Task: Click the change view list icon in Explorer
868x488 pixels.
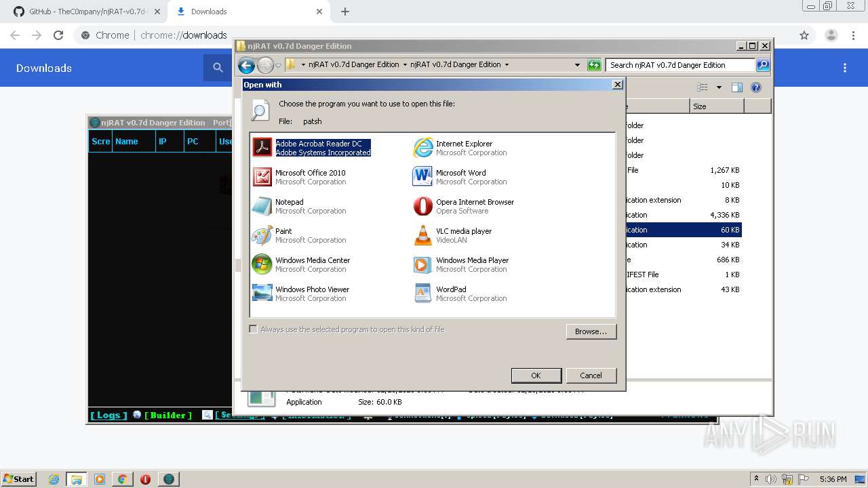Action: (x=703, y=87)
